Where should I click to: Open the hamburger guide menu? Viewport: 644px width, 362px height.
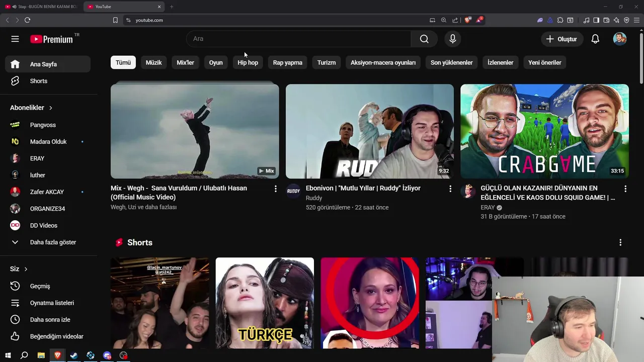pyautogui.click(x=15, y=39)
